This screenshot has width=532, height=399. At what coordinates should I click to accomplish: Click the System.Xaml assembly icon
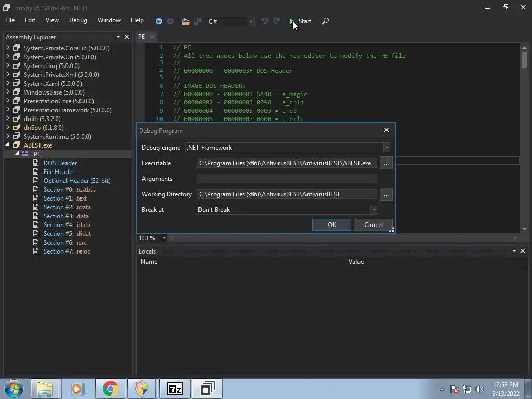(16, 83)
